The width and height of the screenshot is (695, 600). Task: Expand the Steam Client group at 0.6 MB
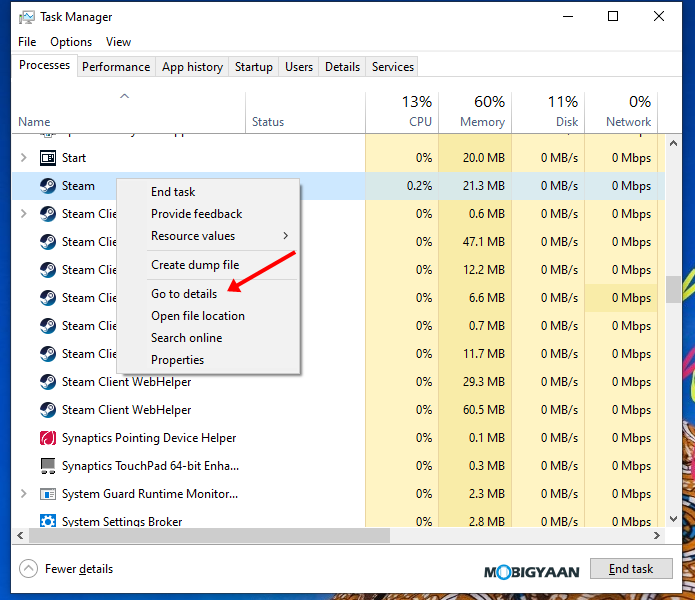(23, 214)
